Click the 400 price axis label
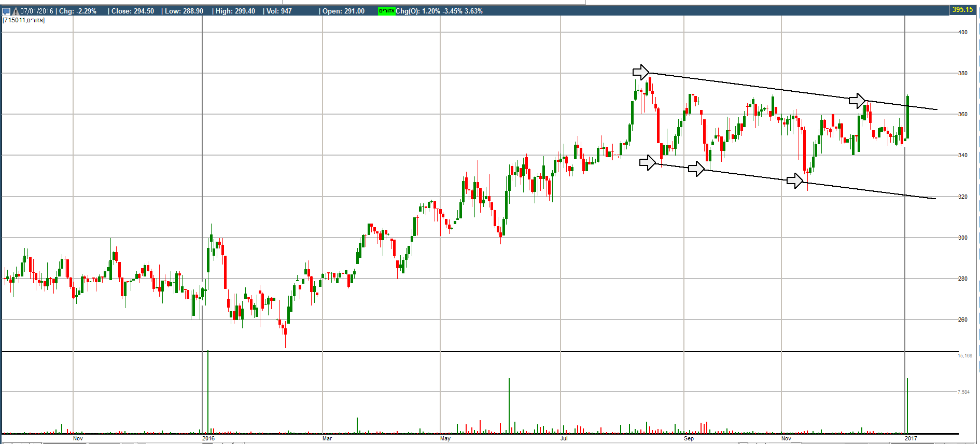The image size is (980, 444). pos(963,32)
